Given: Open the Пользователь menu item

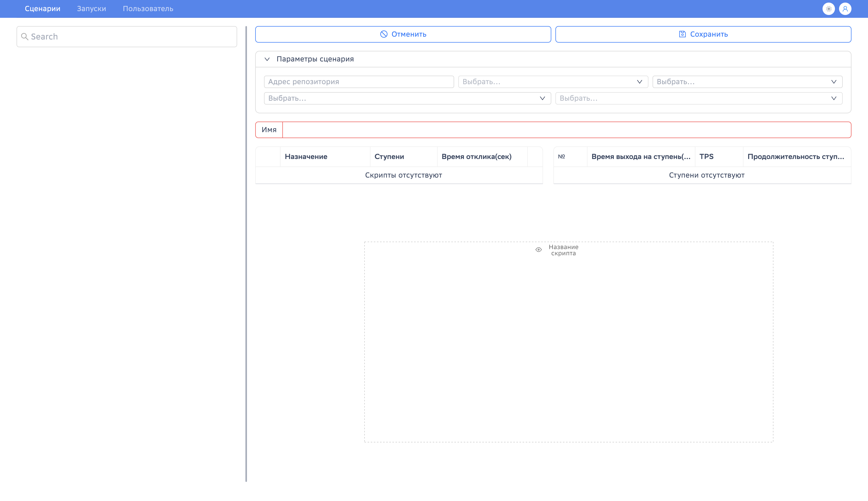Looking at the screenshot, I should (148, 9).
